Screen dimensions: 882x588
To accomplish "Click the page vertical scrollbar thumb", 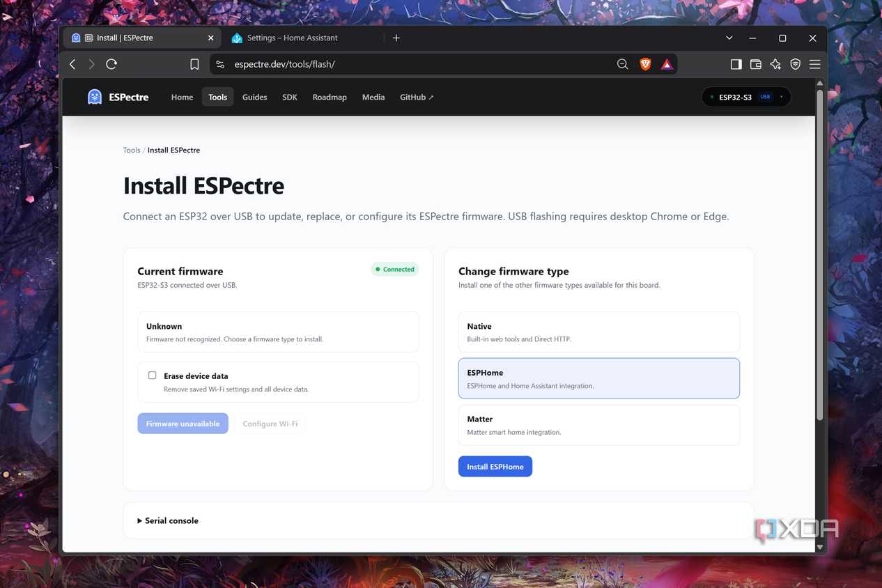I will coord(820,254).
